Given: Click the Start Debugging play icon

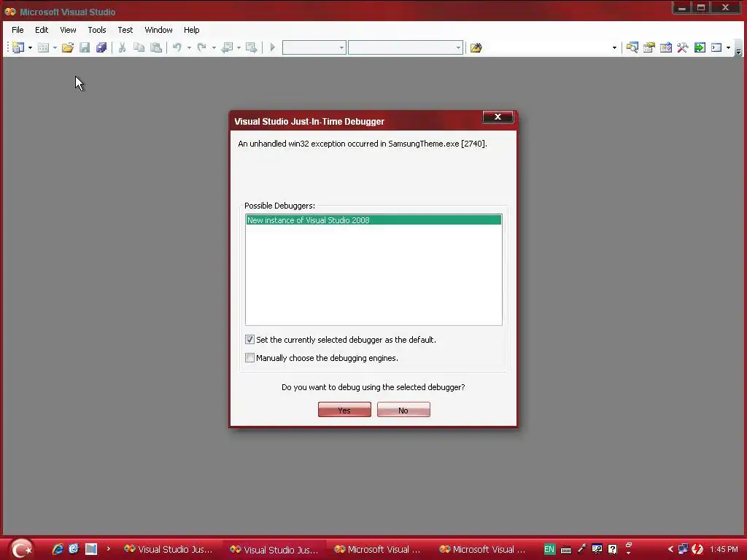Looking at the screenshot, I should click(x=273, y=47).
